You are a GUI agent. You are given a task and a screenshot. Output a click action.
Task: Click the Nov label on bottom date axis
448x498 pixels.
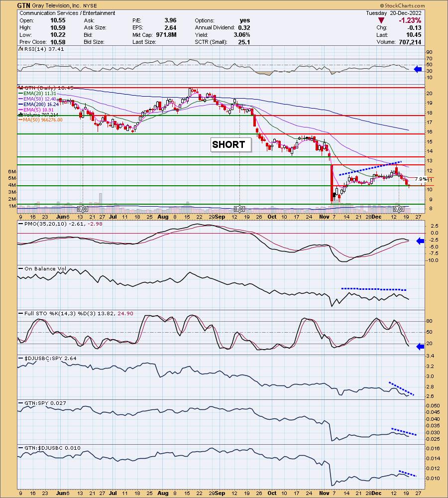(x=324, y=493)
